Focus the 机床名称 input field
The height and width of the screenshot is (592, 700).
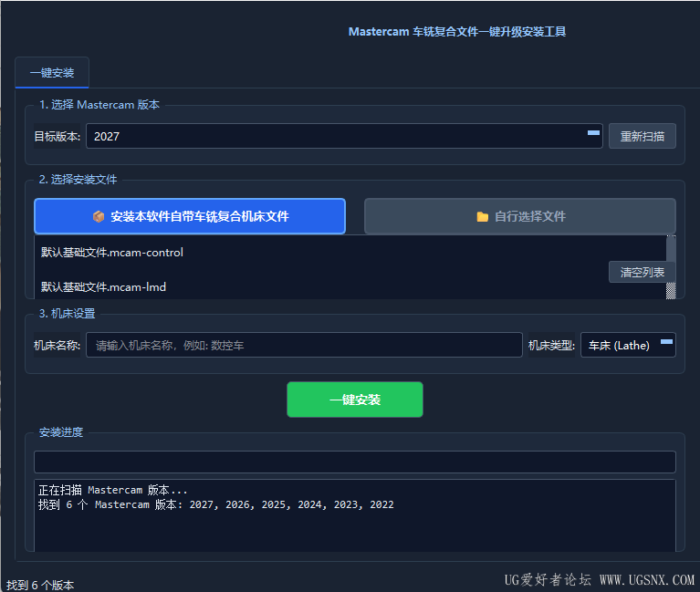304,345
